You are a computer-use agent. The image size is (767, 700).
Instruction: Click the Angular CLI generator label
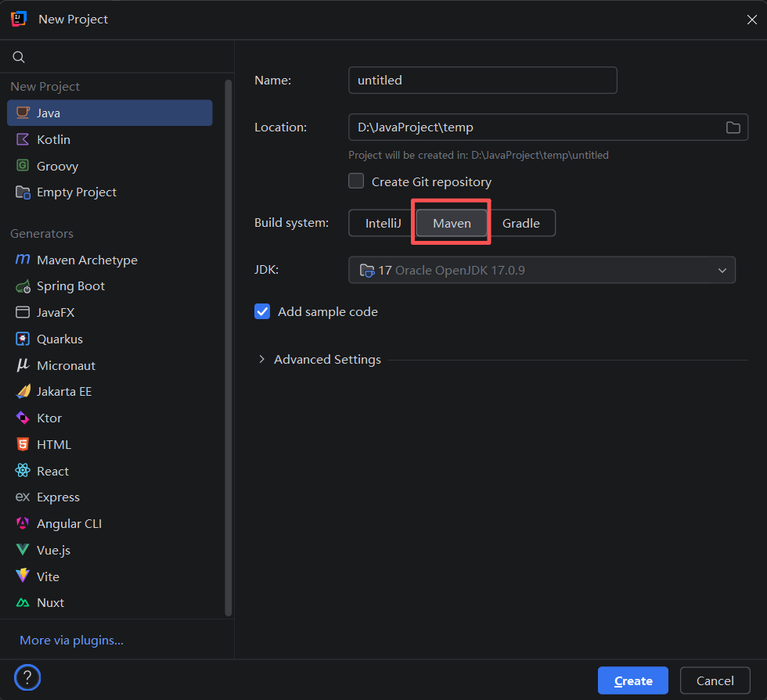tap(69, 523)
